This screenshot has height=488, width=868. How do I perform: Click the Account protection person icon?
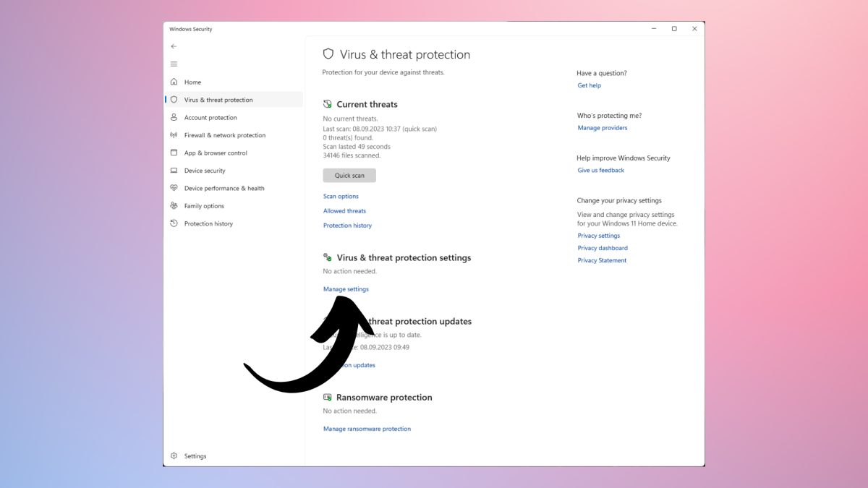point(174,117)
